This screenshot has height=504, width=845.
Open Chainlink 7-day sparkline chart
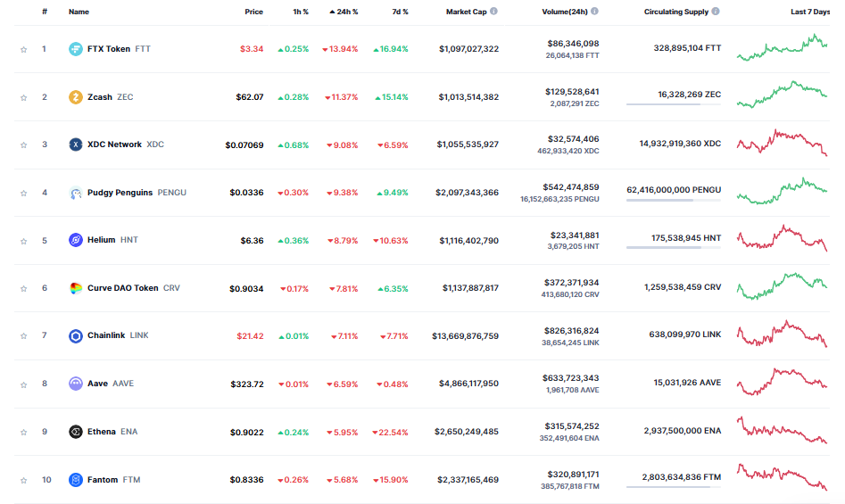point(782,334)
